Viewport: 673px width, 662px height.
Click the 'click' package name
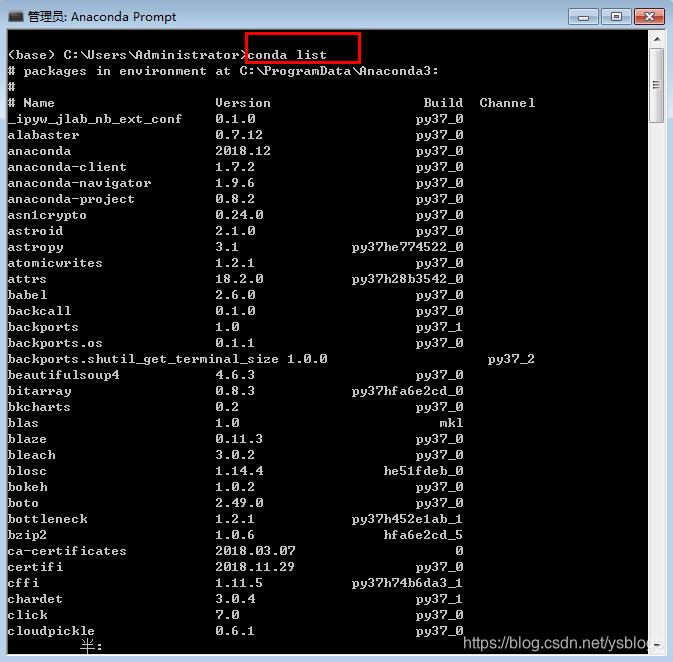(27, 615)
